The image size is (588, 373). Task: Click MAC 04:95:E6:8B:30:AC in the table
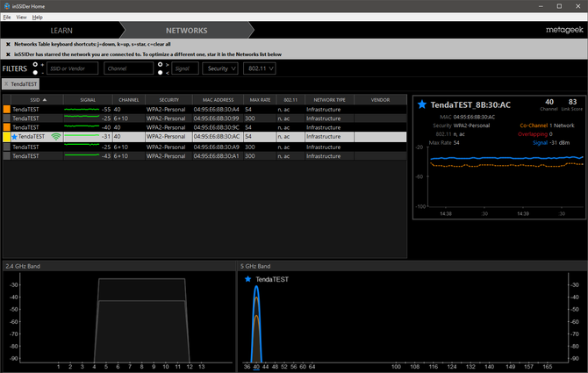pyautogui.click(x=217, y=137)
